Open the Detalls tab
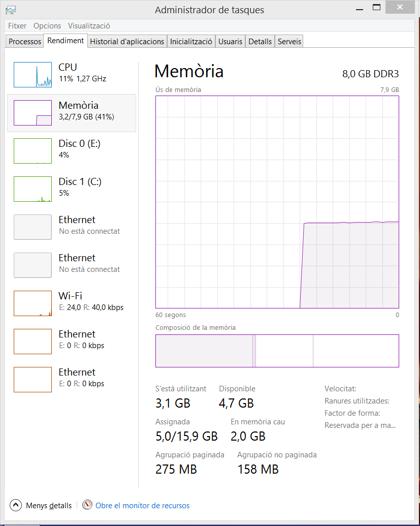This screenshot has width=420, height=526. tap(260, 42)
